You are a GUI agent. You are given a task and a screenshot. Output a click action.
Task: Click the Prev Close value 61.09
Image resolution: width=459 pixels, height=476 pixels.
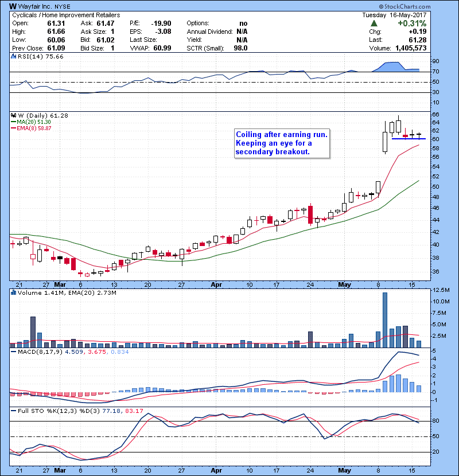pyautogui.click(x=56, y=48)
